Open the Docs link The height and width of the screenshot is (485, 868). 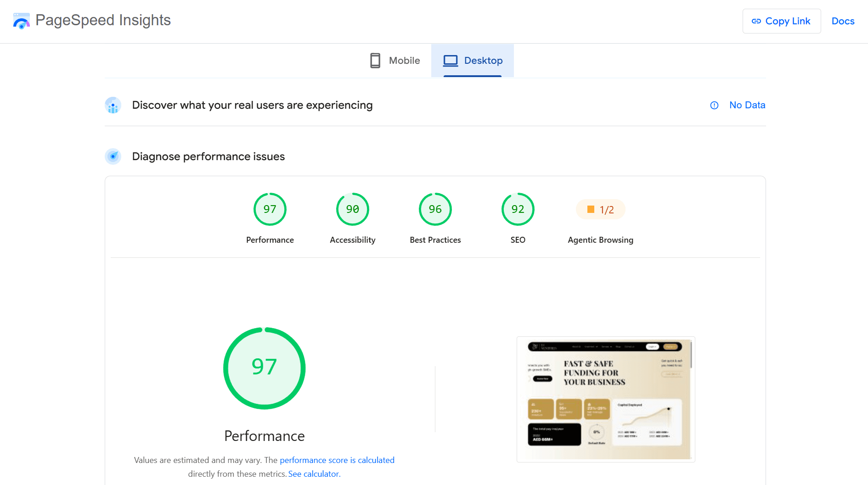tap(843, 21)
